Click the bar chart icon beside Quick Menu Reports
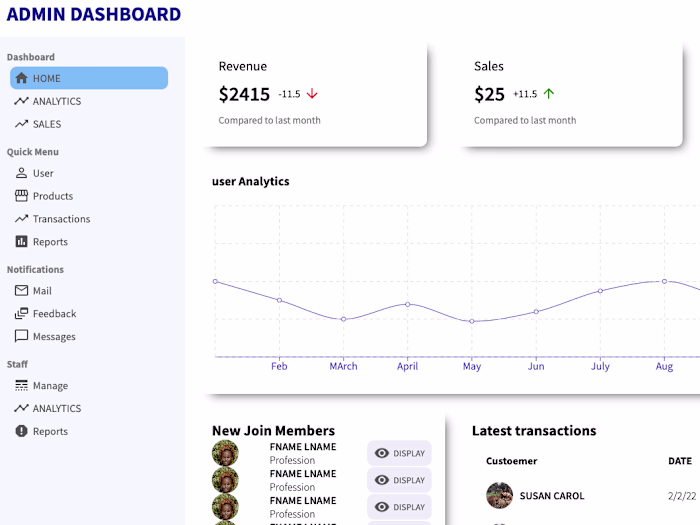 tap(21, 242)
